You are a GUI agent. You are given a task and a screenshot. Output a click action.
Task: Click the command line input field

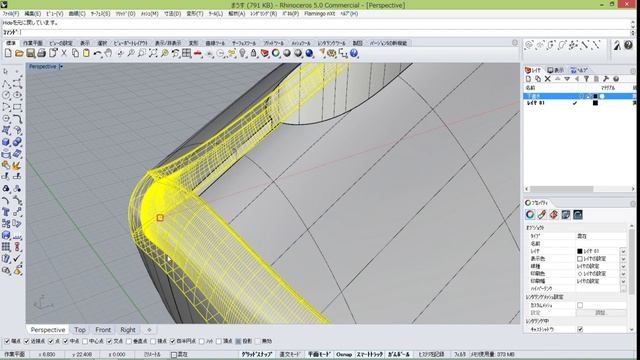click(x=324, y=32)
